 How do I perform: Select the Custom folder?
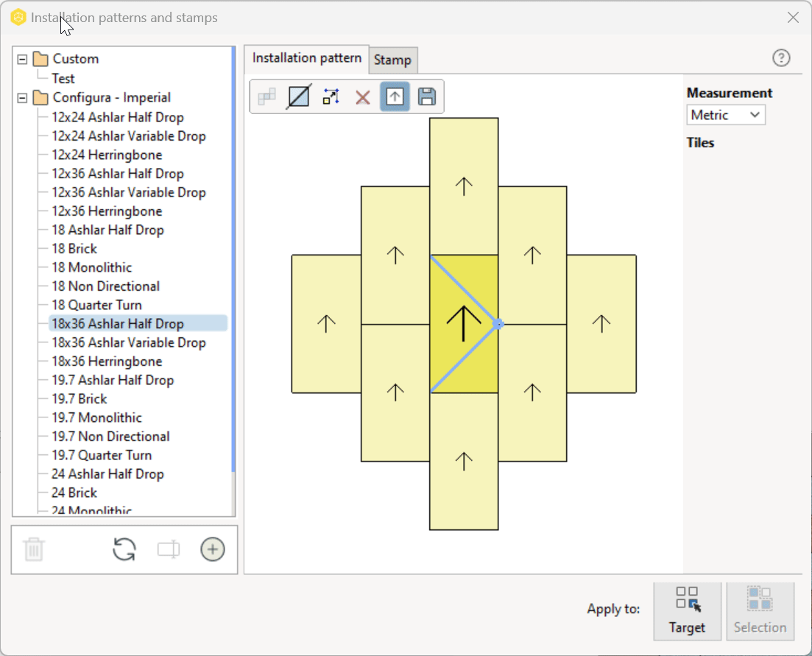click(x=76, y=58)
